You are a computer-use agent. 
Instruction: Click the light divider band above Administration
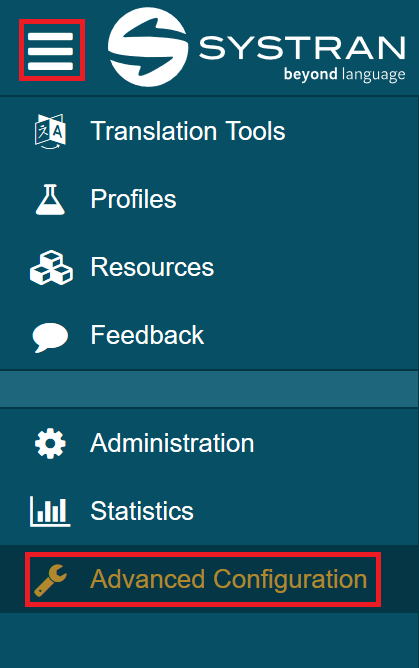point(210,389)
